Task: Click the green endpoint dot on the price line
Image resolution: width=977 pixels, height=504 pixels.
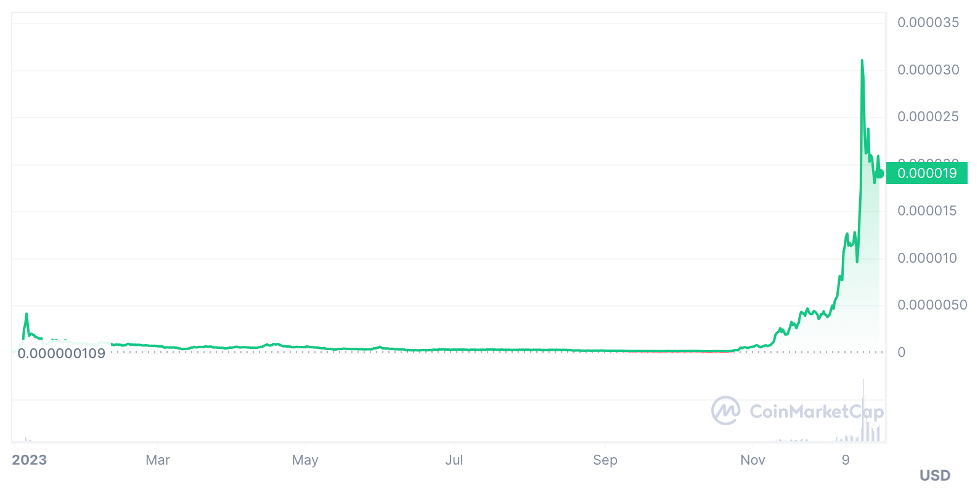Action: pos(880,174)
